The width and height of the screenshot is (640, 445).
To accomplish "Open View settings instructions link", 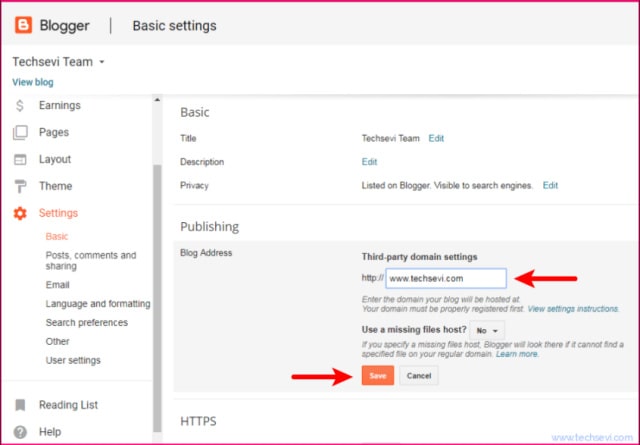I will (x=573, y=309).
